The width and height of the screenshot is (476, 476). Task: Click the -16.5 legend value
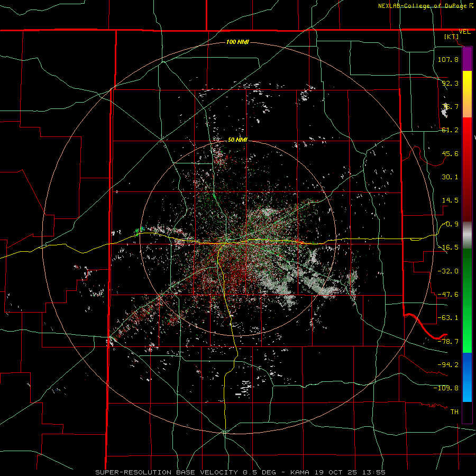pos(448,248)
